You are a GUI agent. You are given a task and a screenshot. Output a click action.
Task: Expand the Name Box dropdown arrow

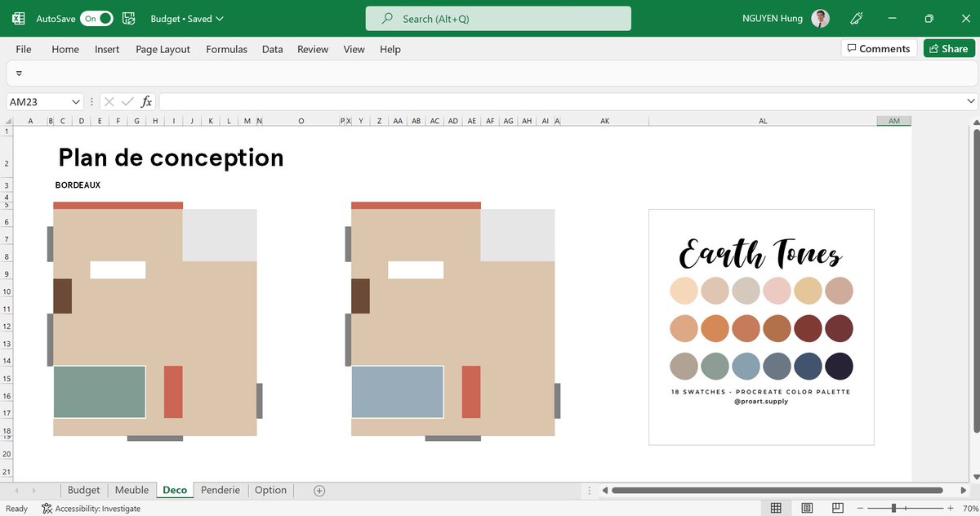pos(76,101)
